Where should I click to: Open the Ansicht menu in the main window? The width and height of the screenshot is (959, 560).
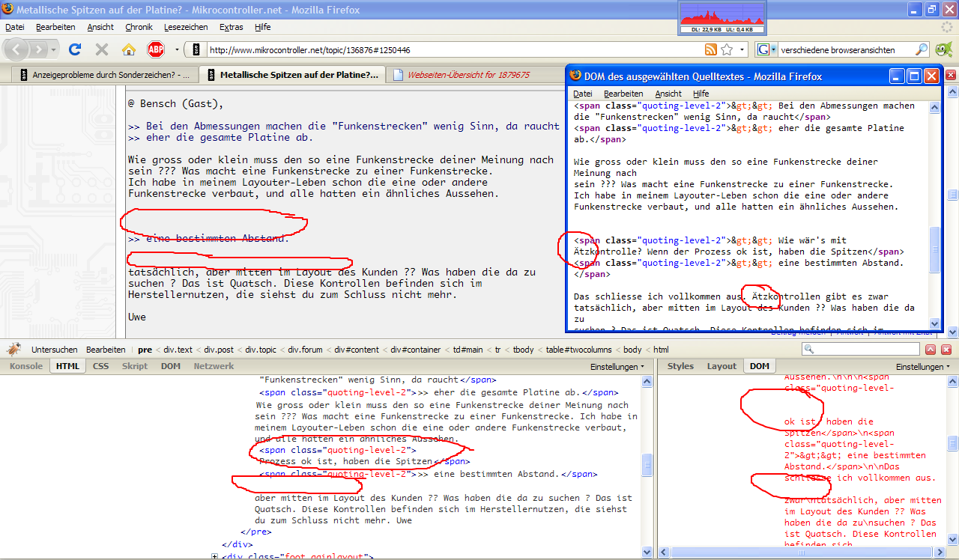100,27
